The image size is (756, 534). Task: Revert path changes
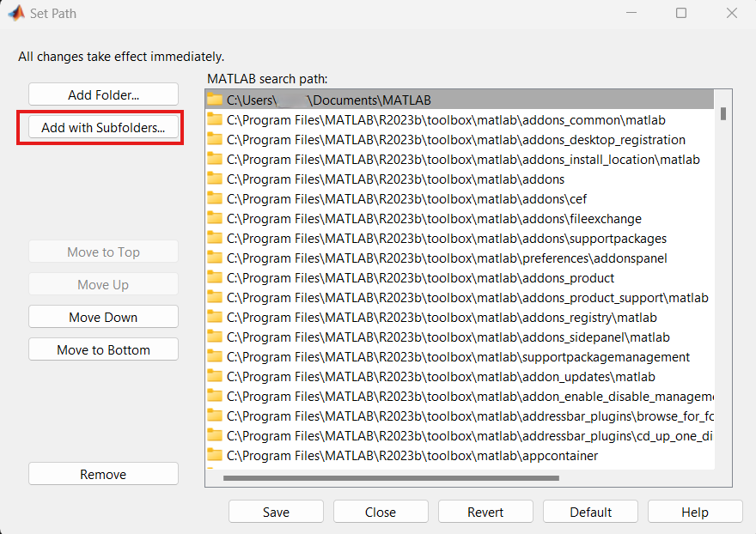tap(485, 512)
